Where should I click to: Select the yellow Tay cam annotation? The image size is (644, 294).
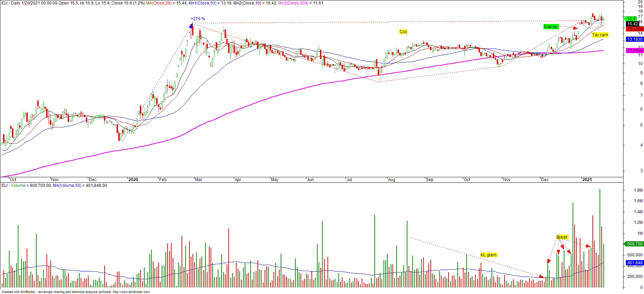point(600,35)
